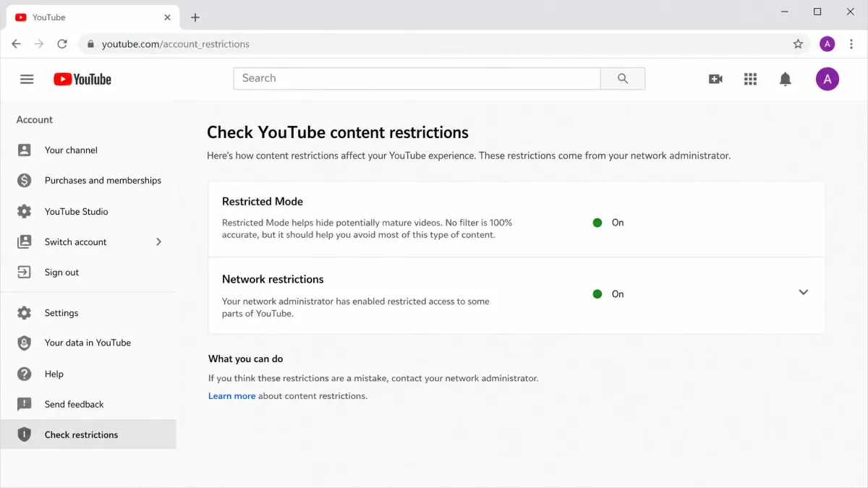The width and height of the screenshot is (868, 488).
Task: Click the Account sidebar heading
Action: coord(35,120)
